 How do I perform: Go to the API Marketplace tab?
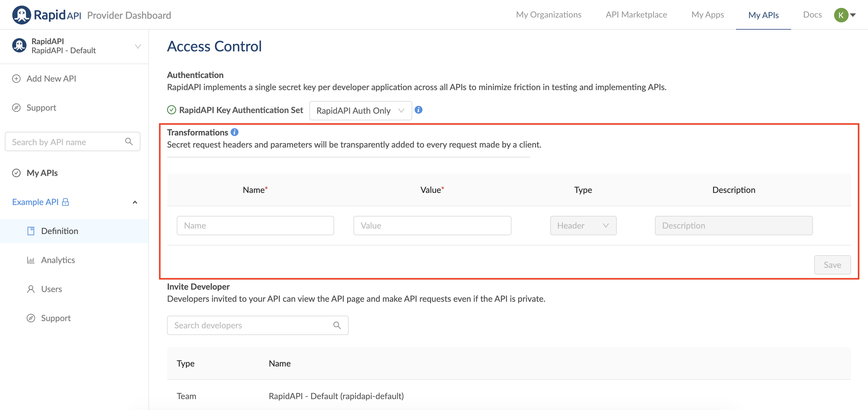point(636,15)
